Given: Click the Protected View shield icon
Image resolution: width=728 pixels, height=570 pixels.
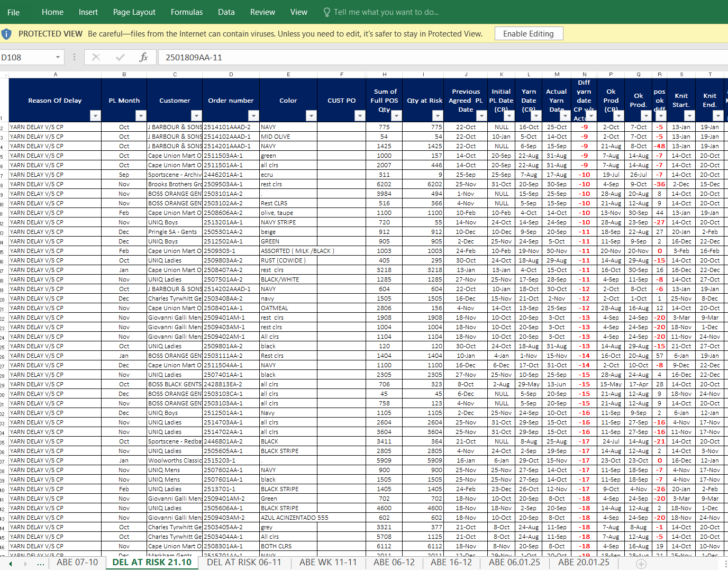Looking at the screenshot, I should tap(6, 34).
